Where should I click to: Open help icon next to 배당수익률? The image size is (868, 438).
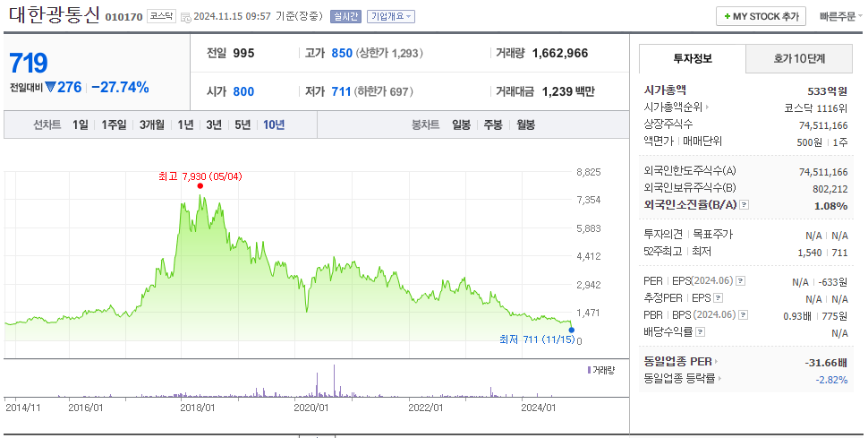pos(701,332)
